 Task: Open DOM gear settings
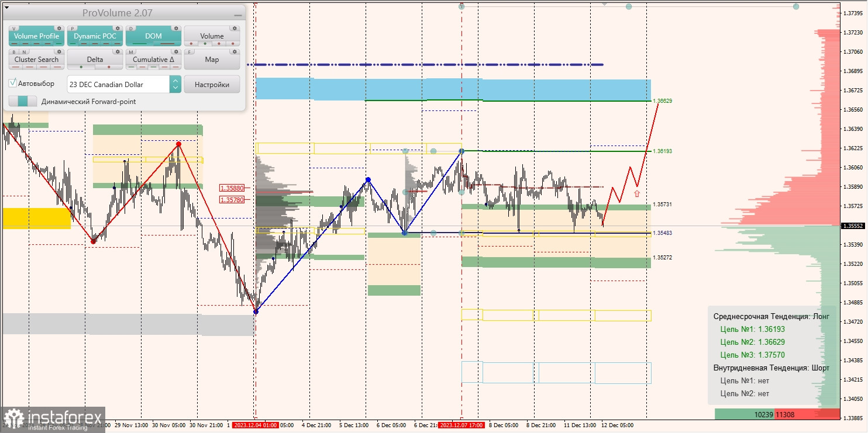175,28
